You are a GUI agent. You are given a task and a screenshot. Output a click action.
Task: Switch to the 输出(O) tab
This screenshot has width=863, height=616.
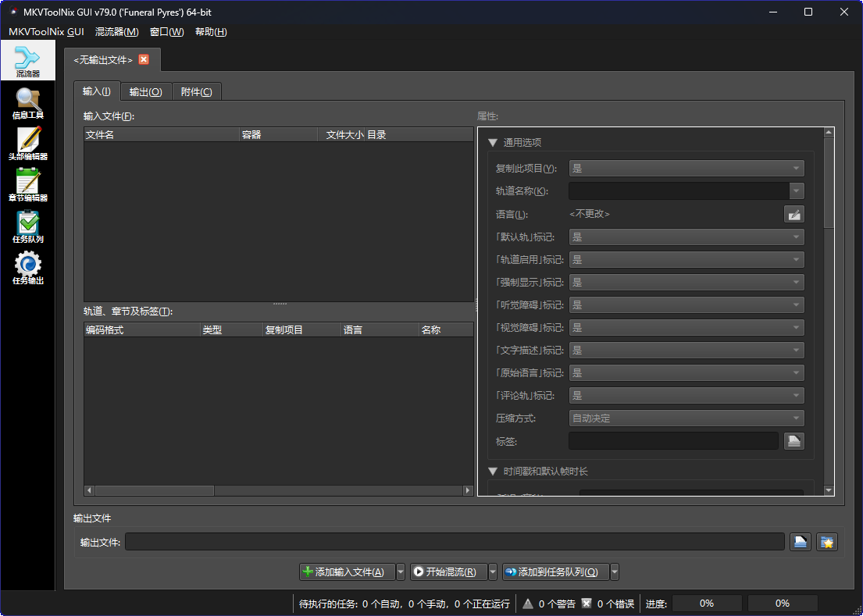pos(146,92)
